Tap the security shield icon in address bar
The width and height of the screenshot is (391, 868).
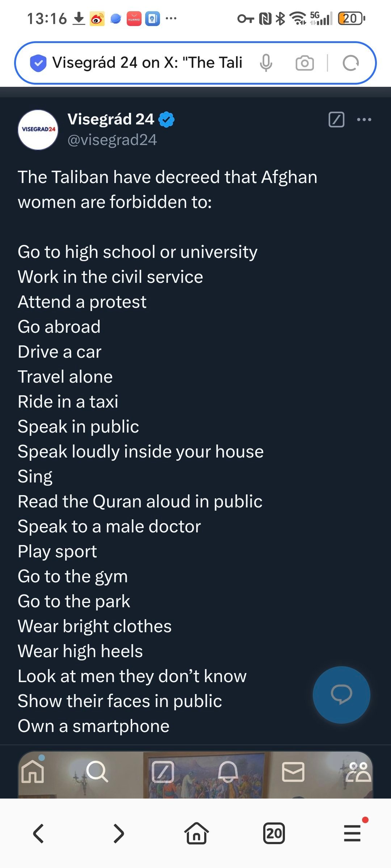point(38,63)
